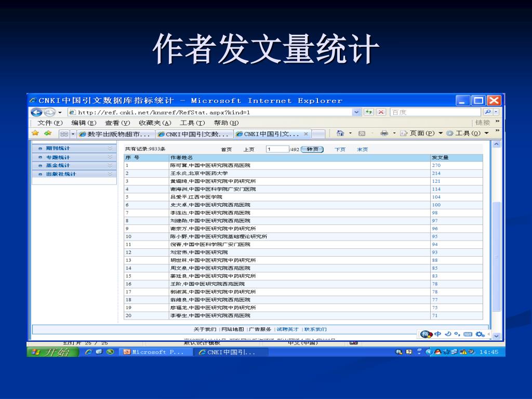
Task: Click the browser Forward arrow button
Action: pos(49,112)
